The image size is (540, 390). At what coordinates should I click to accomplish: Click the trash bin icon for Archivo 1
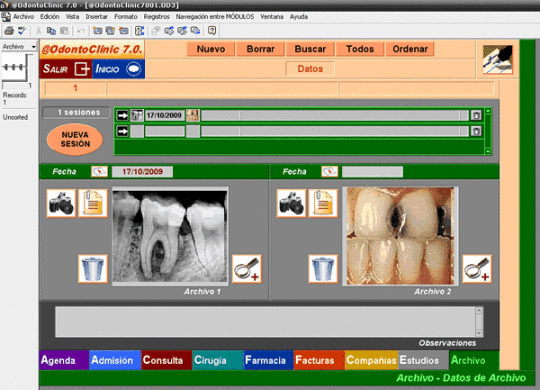point(93,269)
